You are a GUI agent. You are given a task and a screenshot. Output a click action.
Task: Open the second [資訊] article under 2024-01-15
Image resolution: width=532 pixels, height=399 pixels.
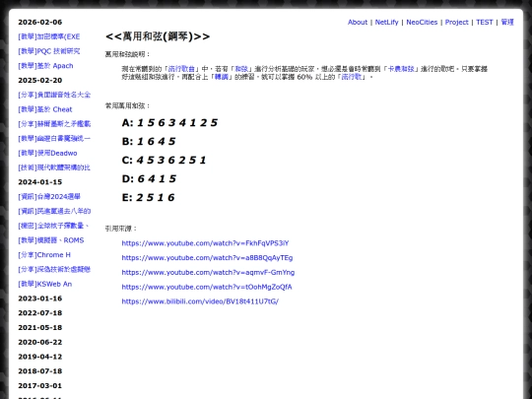pyautogui.click(x=54, y=211)
